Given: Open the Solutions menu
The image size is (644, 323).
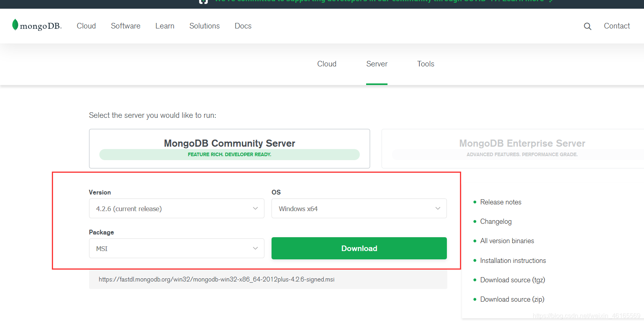Looking at the screenshot, I should point(204,26).
